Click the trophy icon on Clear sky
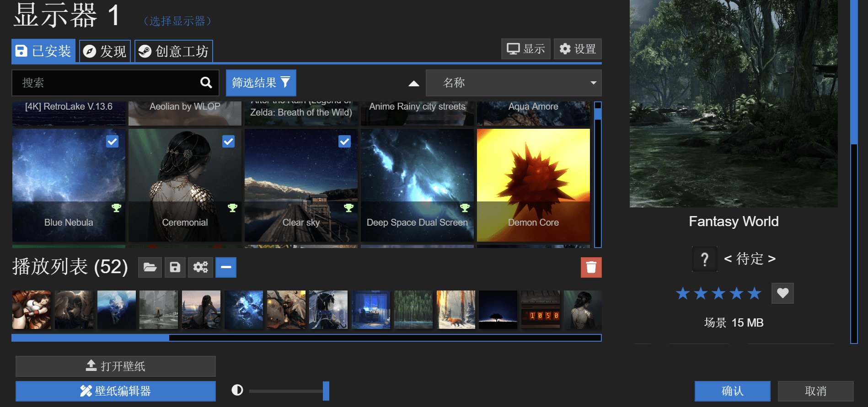The image size is (868, 407). (x=348, y=208)
